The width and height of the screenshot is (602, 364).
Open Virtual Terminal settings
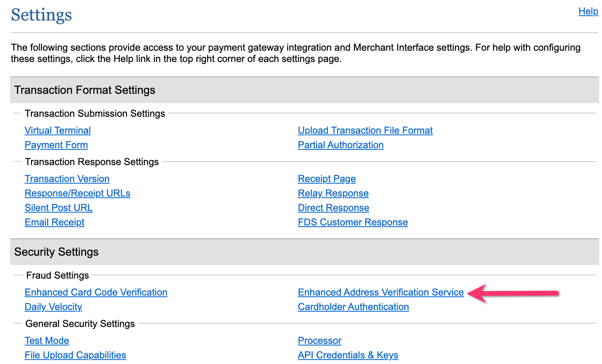tap(58, 130)
